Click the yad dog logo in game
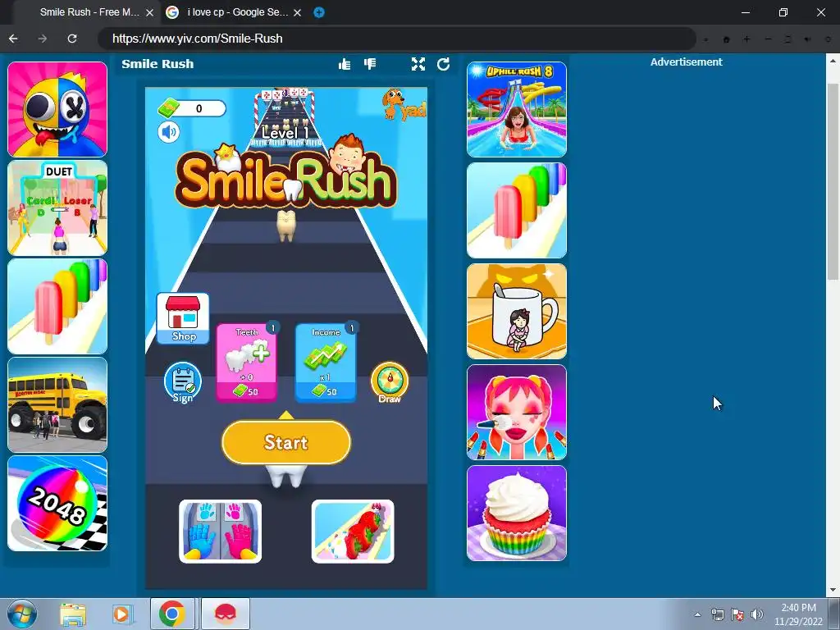The image size is (840, 630). click(x=404, y=104)
